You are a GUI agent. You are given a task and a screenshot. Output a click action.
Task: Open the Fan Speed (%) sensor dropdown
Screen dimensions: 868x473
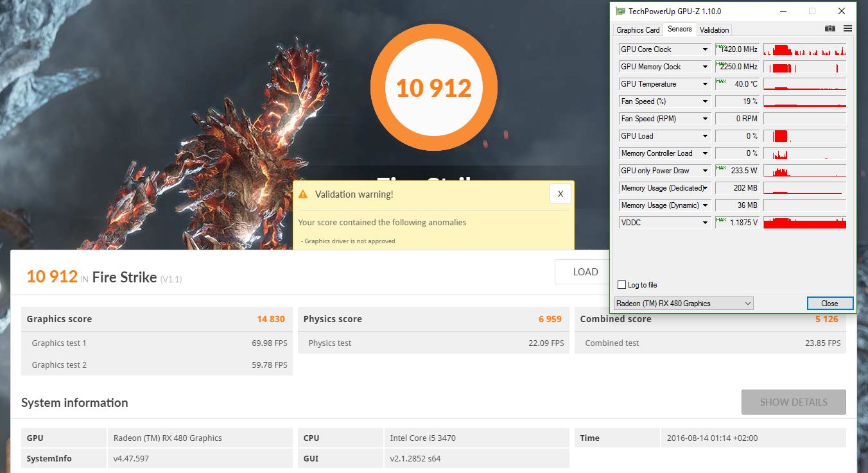click(705, 101)
